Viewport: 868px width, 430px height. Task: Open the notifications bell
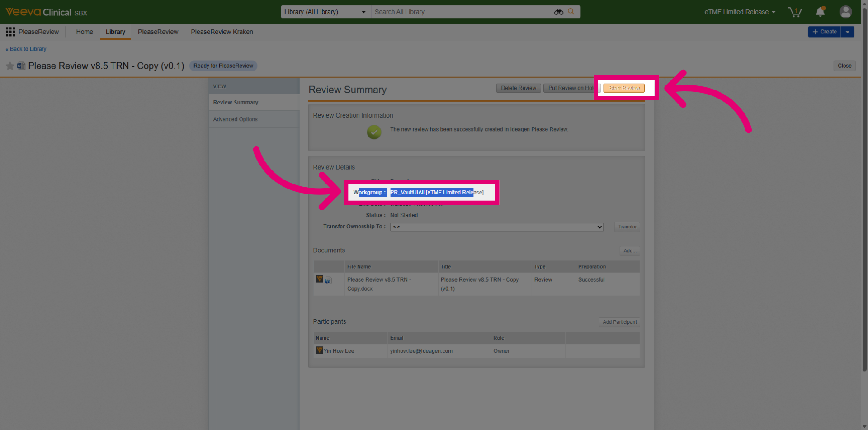820,12
